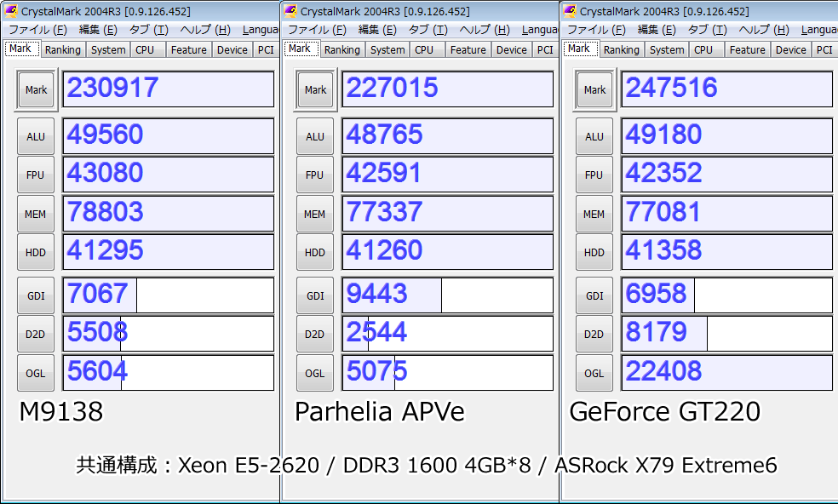Click FPU score 42352 in GeForce GT220 window

pyautogui.click(x=727, y=175)
